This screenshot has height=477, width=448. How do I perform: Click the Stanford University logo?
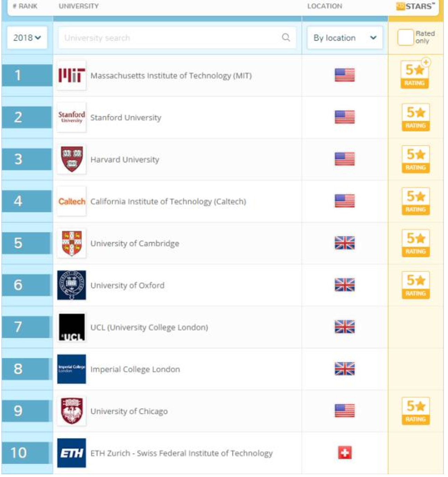pyautogui.click(x=72, y=118)
